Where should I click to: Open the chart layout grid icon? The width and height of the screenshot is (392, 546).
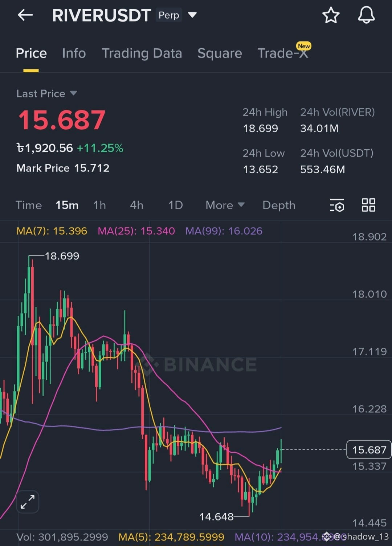(x=368, y=205)
